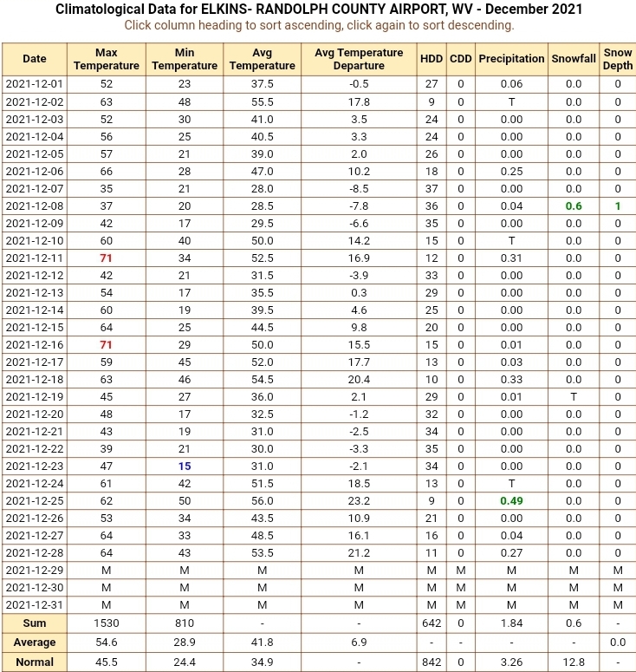This screenshot has width=636, height=672.
Task: Sort by Avg Temperature column heading
Action: coord(262,59)
